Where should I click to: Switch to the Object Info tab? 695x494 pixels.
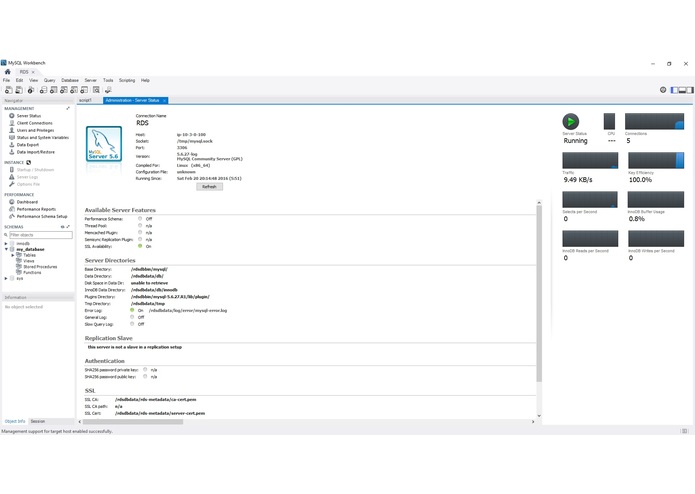click(15, 421)
